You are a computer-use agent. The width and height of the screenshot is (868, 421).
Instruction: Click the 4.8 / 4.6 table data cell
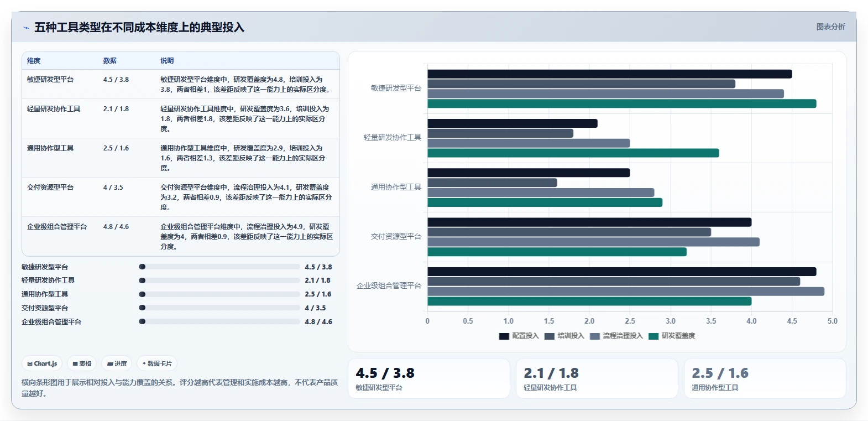click(x=116, y=227)
